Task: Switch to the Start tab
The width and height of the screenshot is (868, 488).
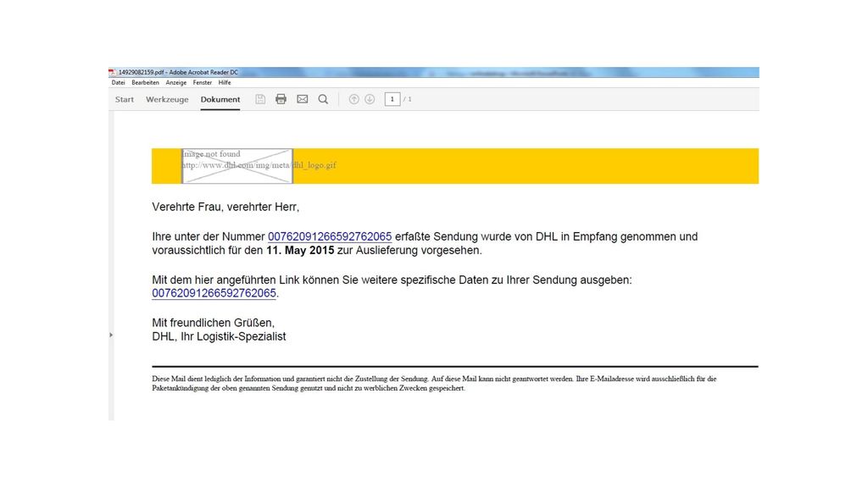Action: 125,100
